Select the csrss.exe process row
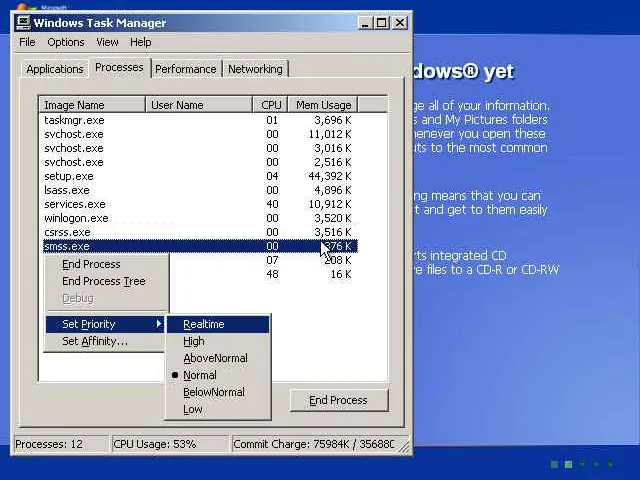 [200, 232]
